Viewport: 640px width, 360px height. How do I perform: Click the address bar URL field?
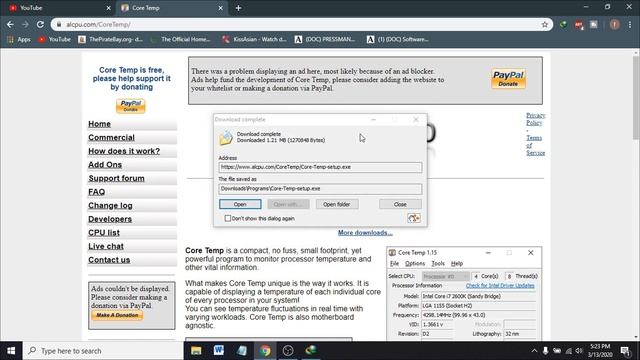[302, 24]
